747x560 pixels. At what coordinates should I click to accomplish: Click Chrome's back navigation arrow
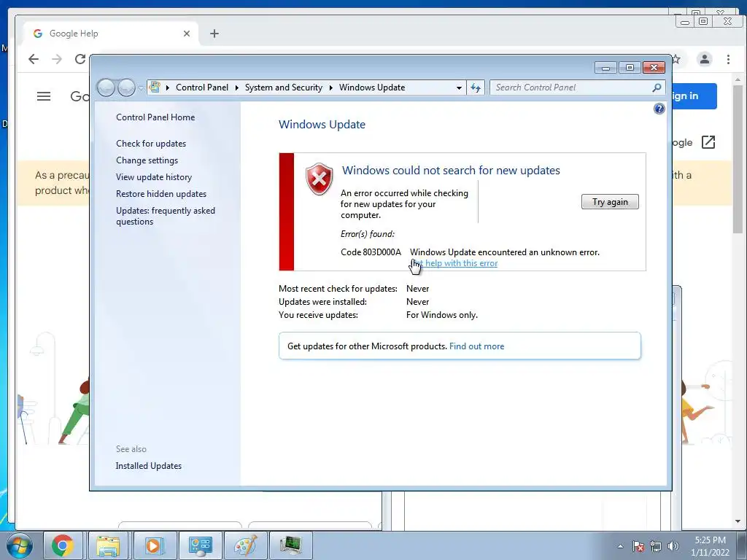point(34,59)
